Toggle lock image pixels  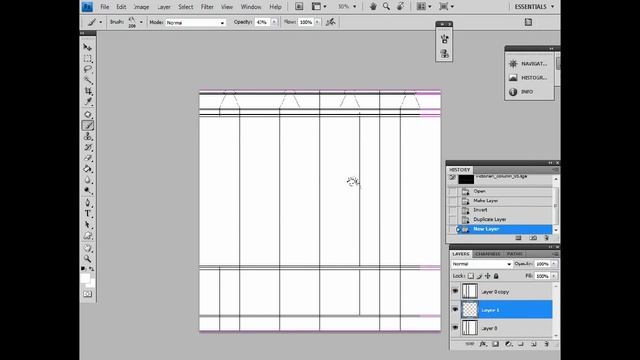[x=479, y=276]
